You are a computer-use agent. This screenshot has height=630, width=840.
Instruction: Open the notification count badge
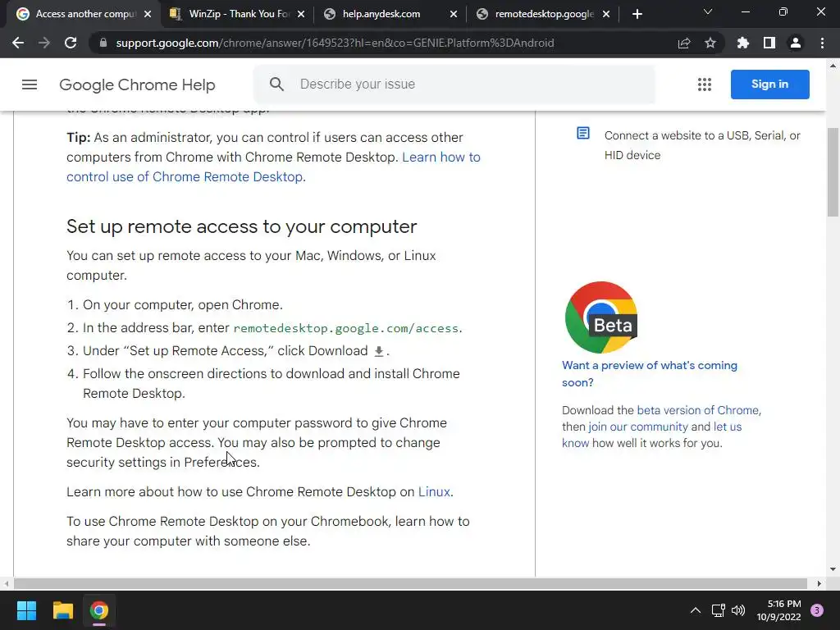coord(817,610)
